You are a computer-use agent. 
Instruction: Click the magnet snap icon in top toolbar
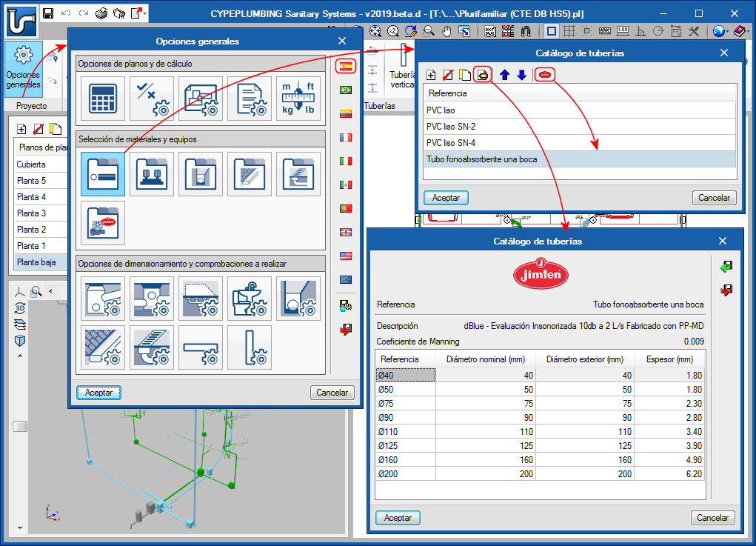[x=526, y=31]
